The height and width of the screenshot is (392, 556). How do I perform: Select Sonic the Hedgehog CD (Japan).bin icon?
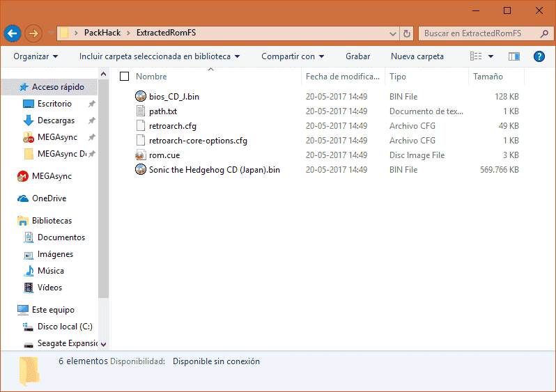tap(141, 169)
